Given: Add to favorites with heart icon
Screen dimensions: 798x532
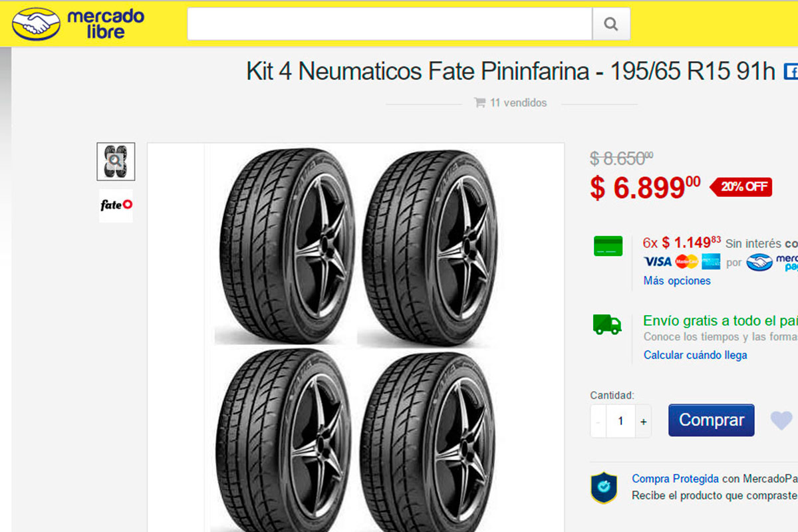Looking at the screenshot, I should [x=781, y=420].
